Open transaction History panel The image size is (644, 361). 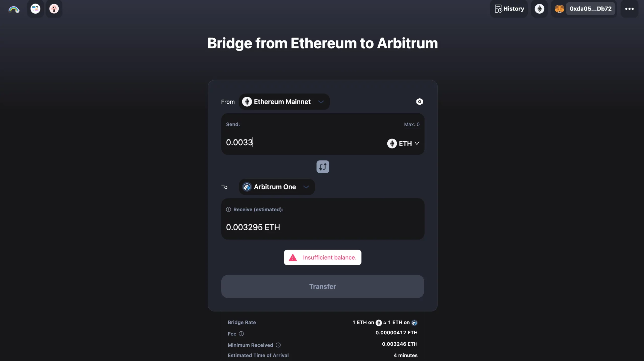(x=509, y=8)
